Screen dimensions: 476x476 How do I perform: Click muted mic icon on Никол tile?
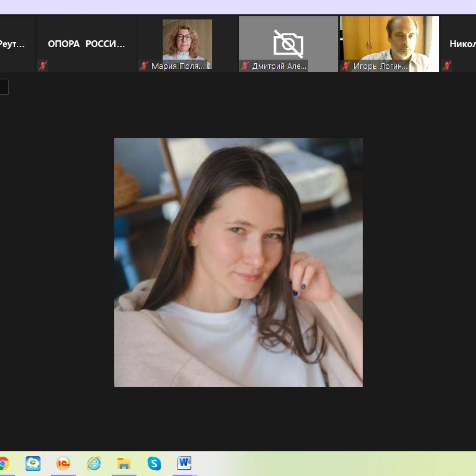[447, 66]
